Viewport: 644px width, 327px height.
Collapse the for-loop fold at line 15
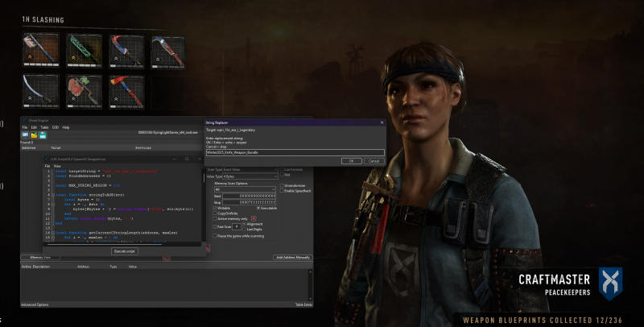pos(53,238)
